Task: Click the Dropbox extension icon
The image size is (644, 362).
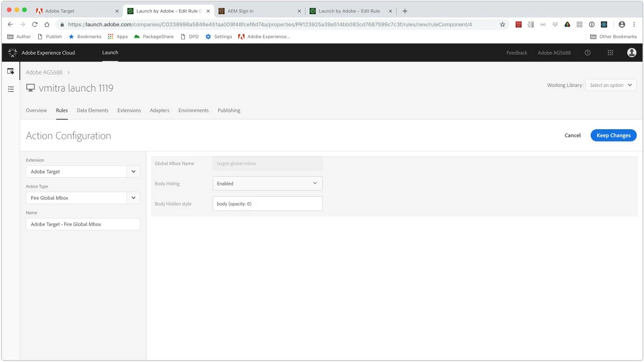Action: pos(555,24)
